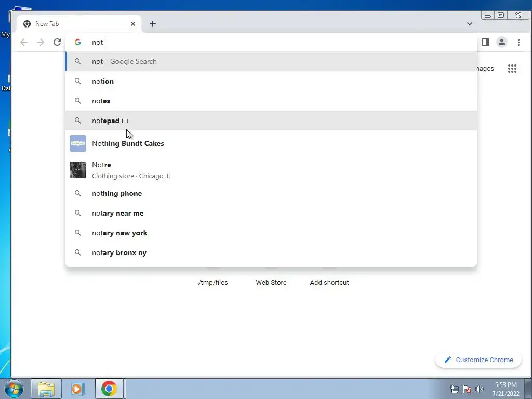Open the Google apps grid icon
The width and height of the screenshot is (532, 399).
coord(512,69)
